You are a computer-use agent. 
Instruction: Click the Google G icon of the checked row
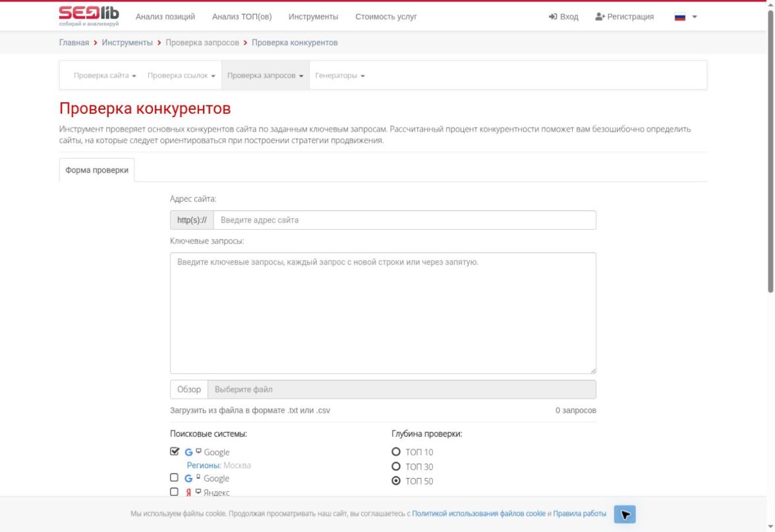(x=188, y=452)
